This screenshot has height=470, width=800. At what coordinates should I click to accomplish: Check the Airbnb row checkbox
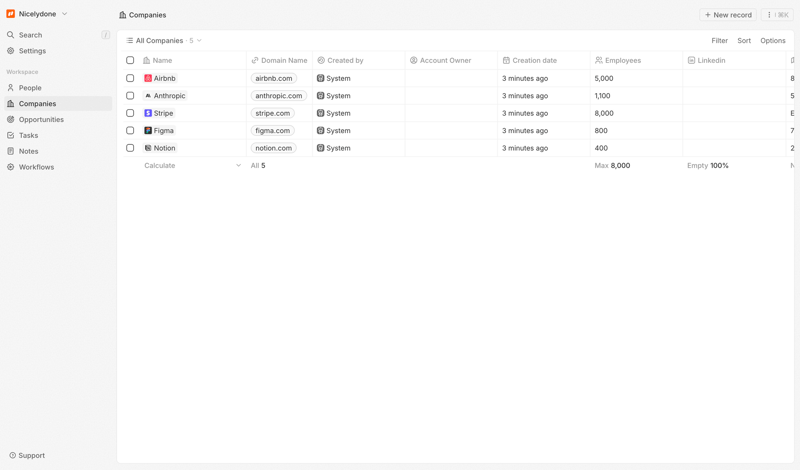coord(130,78)
